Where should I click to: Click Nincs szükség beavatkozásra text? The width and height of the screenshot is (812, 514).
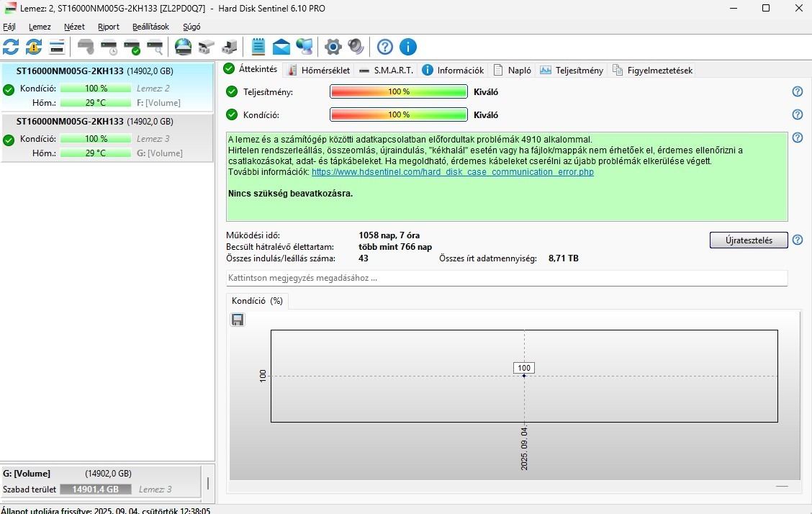click(291, 194)
